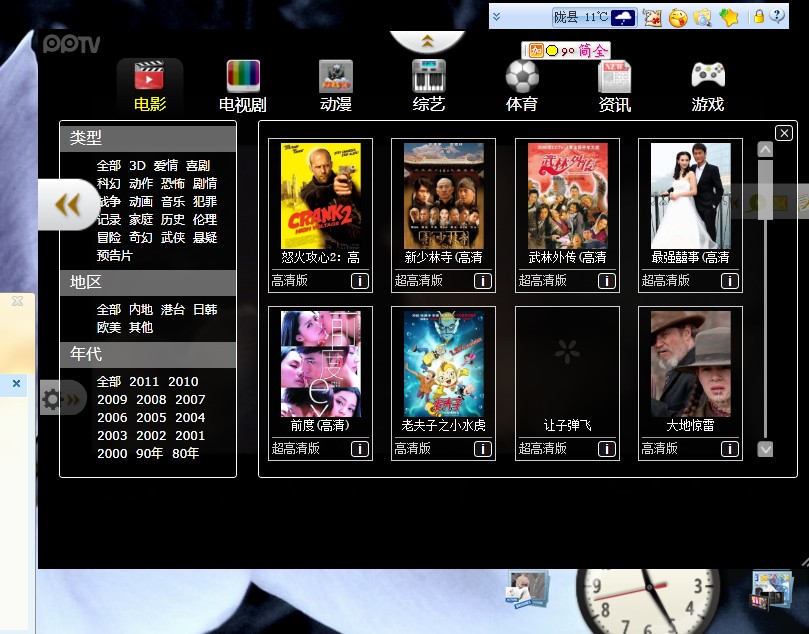This screenshot has width=809, height=634.
Task: Select the 综艺 variety show category
Action: (x=429, y=86)
